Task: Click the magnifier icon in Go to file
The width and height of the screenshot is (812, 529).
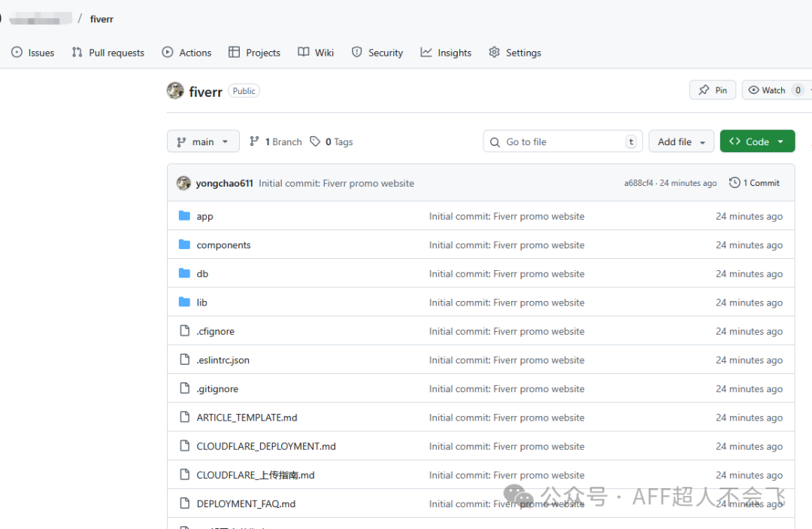Action: pos(495,142)
